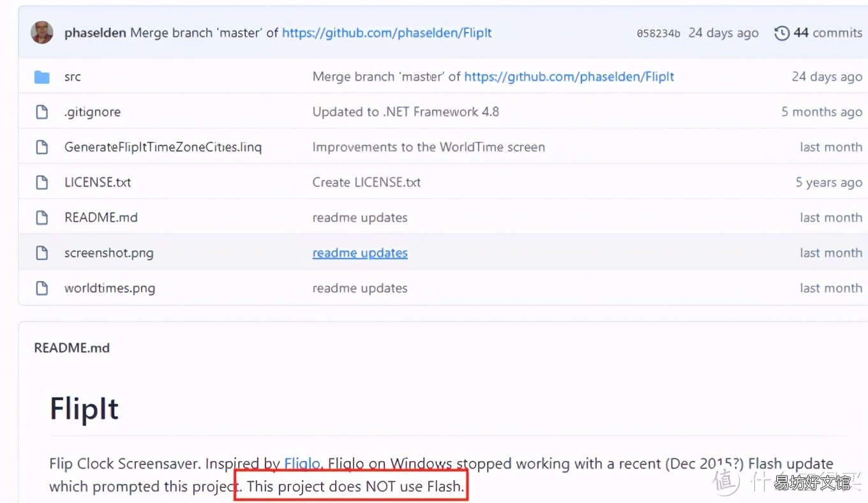Screen dimensions: 868x503
Task: Open the worldtimes.png file
Action: pos(110,289)
